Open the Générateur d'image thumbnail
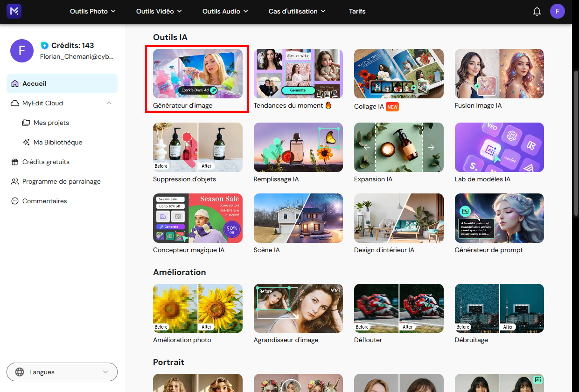 (x=198, y=73)
